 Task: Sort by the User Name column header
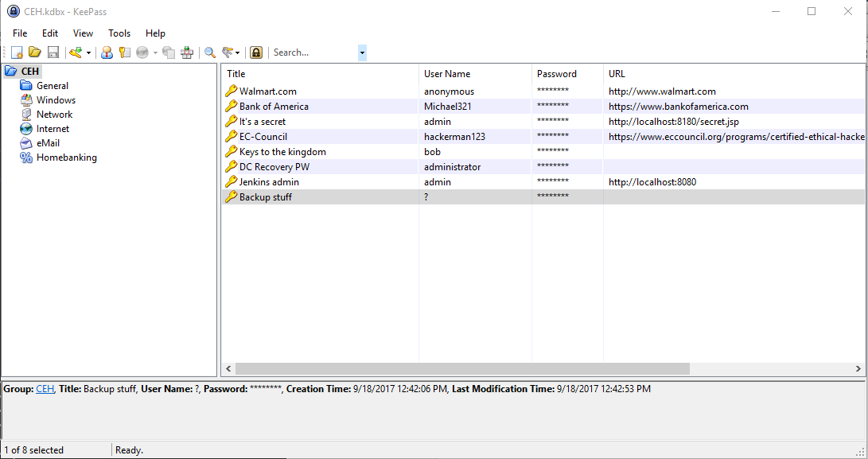(x=475, y=74)
